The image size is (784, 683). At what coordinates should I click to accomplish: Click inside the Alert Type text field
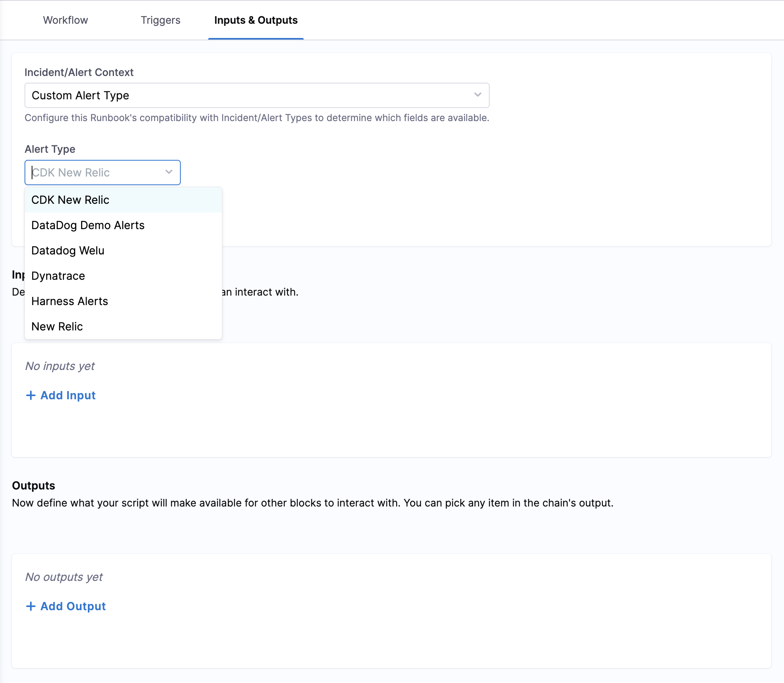point(91,172)
